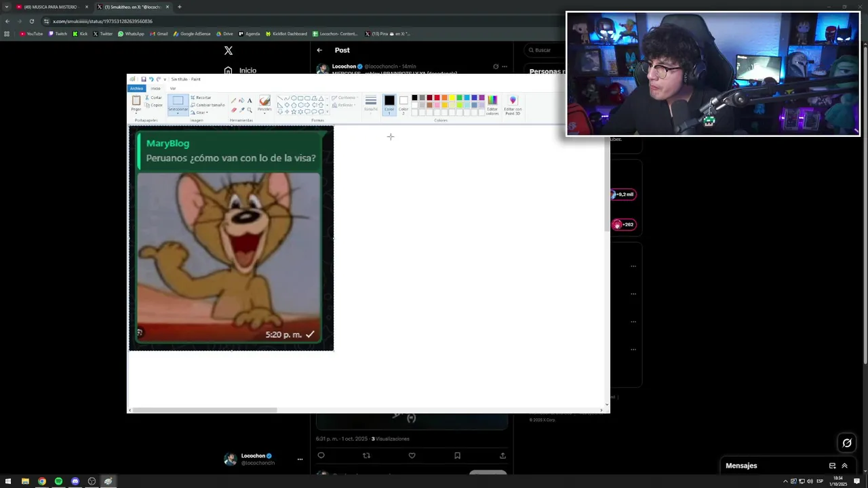Open the Archivo menu in Paint
This screenshot has width=868, height=488.
tap(137, 88)
